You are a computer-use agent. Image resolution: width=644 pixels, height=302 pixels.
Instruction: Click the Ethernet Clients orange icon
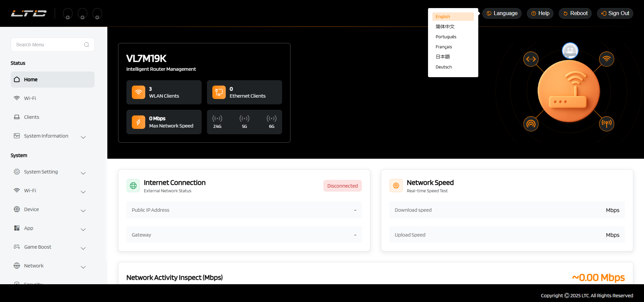219,92
